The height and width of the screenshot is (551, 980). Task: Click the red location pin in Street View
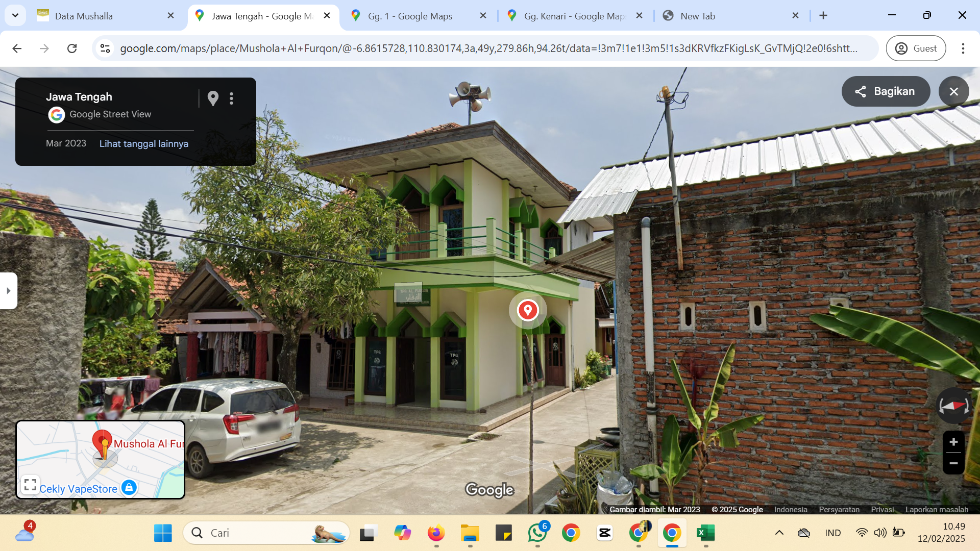pos(528,310)
